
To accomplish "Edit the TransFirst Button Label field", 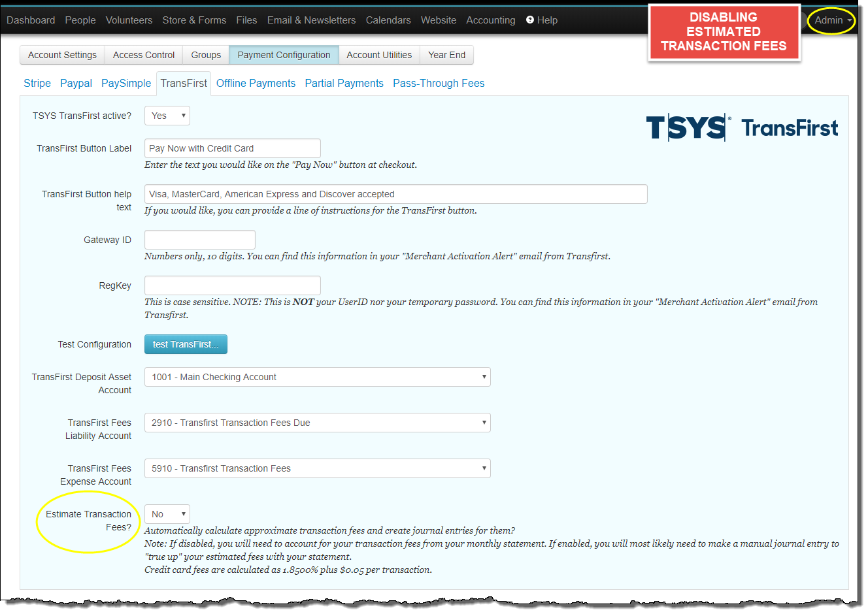I will coord(233,148).
